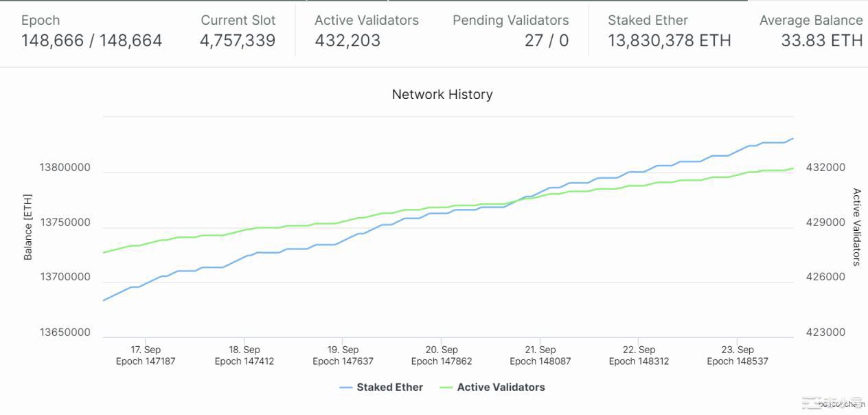Click the Average Balance value 33.83 ETH

click(821, 41)
